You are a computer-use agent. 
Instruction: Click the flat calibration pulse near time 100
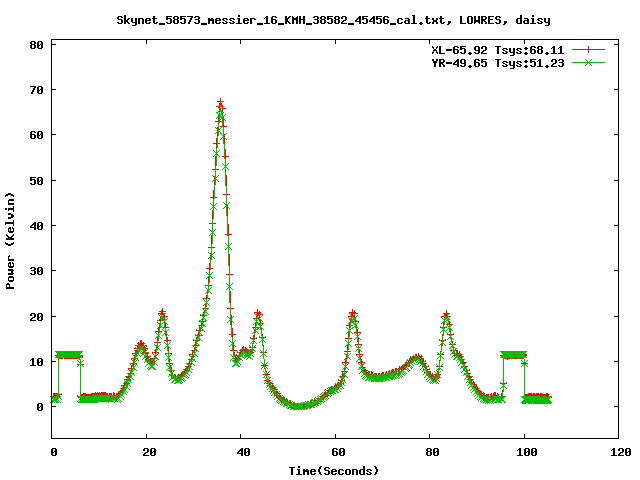pyautogui.click(x=513, y=355)
